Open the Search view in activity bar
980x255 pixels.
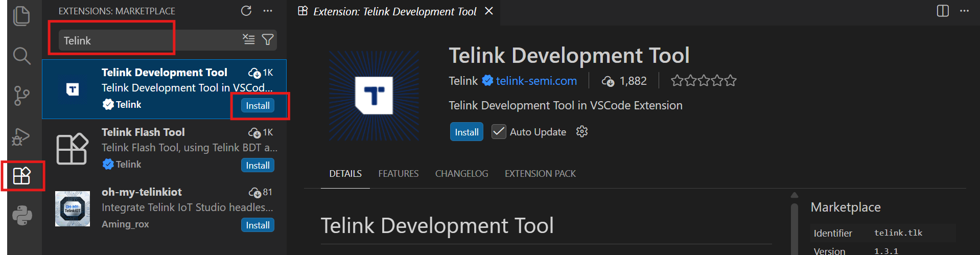(x=21, y=56)
